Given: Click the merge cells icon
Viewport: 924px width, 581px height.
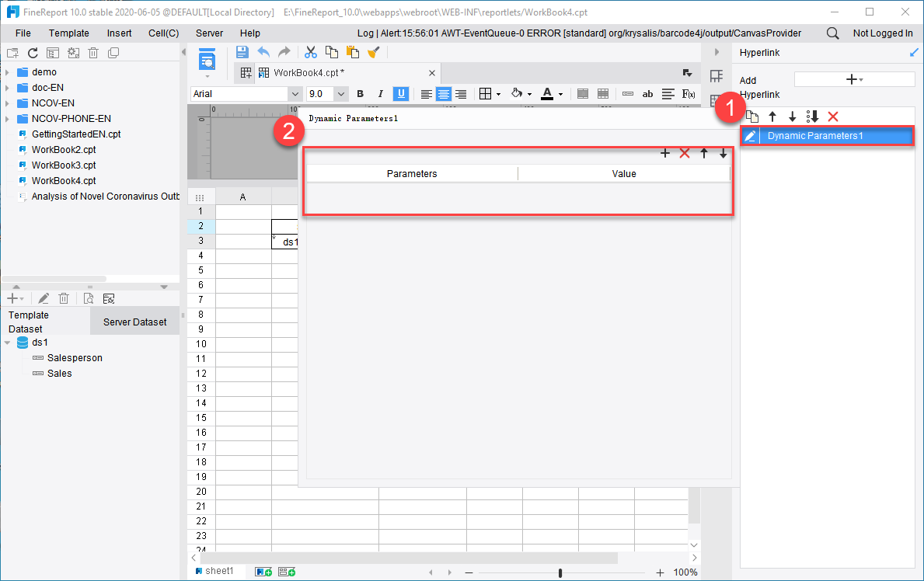Looking at the screenshot, I should click(x=583, y=94).
